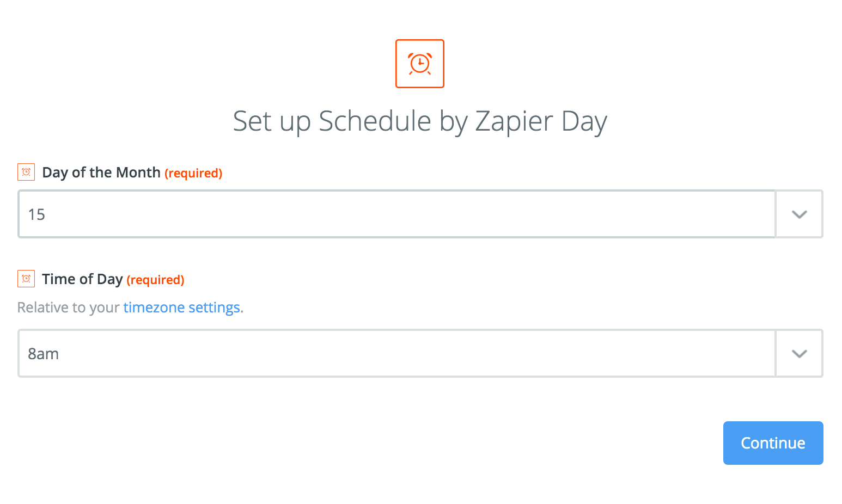Screen dimensions: 842x504
Task: Click the Day of the Month label
Action: click(101, 173)
